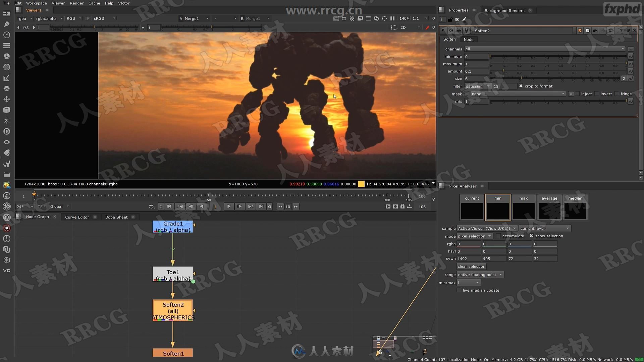
Task: Select the 2D viewer mode icon
Action: (402, 27)
